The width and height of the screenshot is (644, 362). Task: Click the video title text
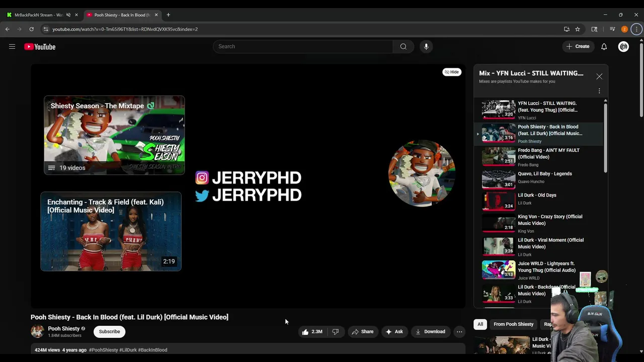pyautogui.click(x=129, y=317)
